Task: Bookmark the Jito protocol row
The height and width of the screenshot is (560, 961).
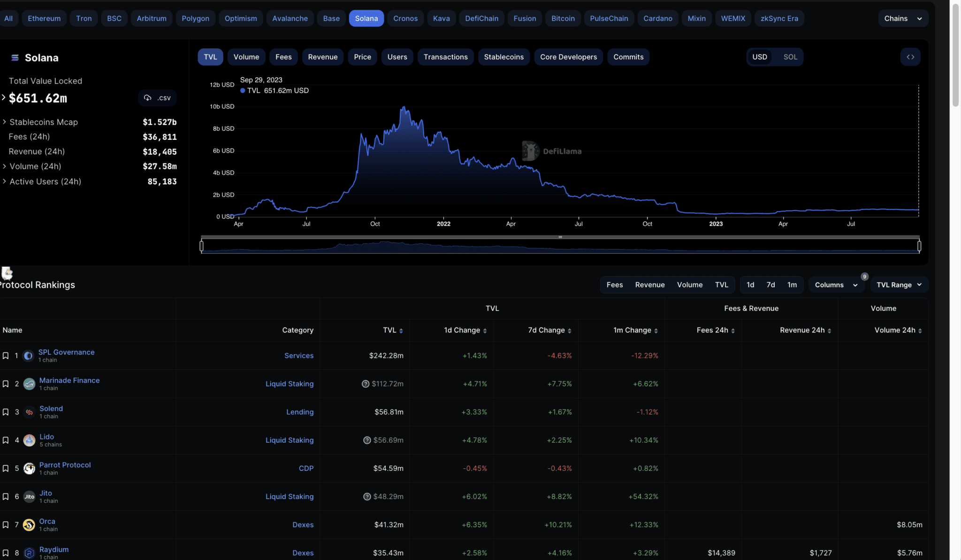Action: [6, 496]
